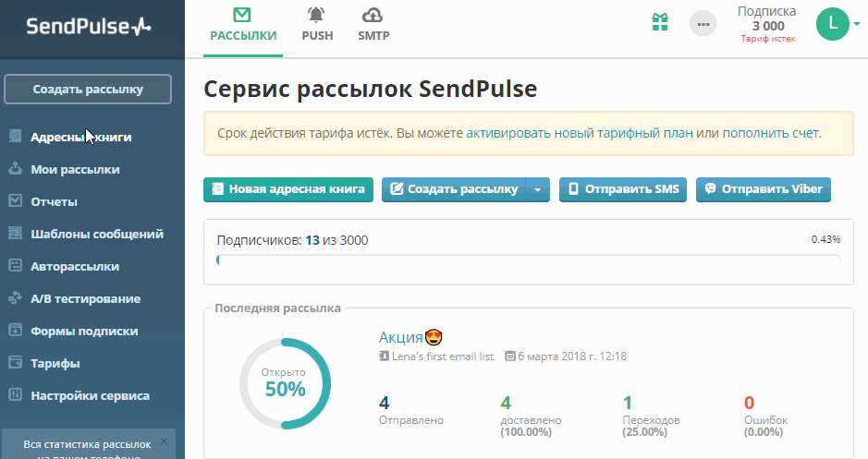Open Настройки сервиса in sidebar
Screen dimensions: 868x459
[90, 396]
